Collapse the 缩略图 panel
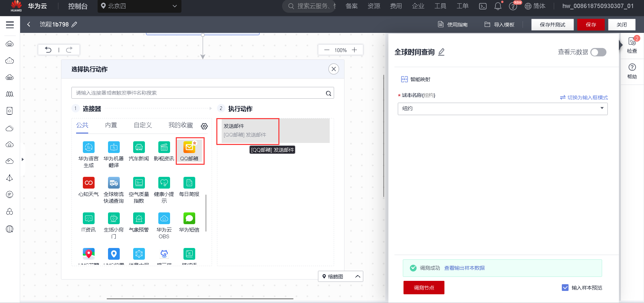Viewport: 644px width, 303px height. coord(357,276)
